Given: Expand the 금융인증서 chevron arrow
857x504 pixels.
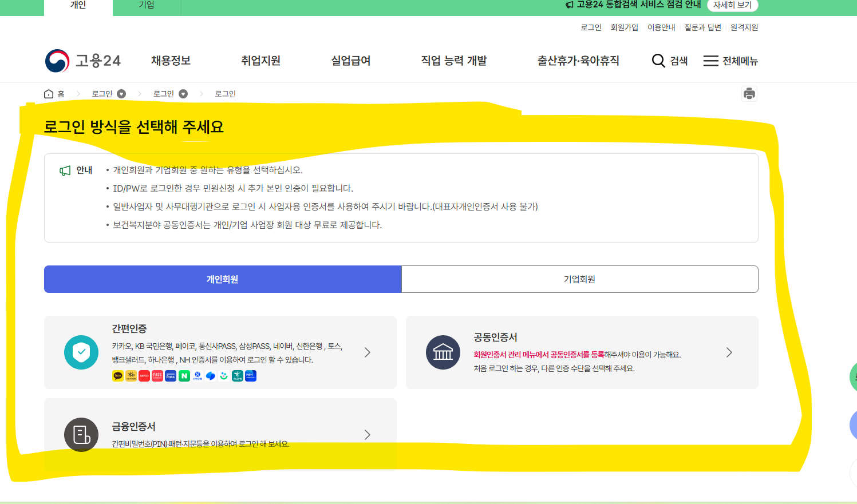Looking at the screenshot, I should [x=367, y=435].
